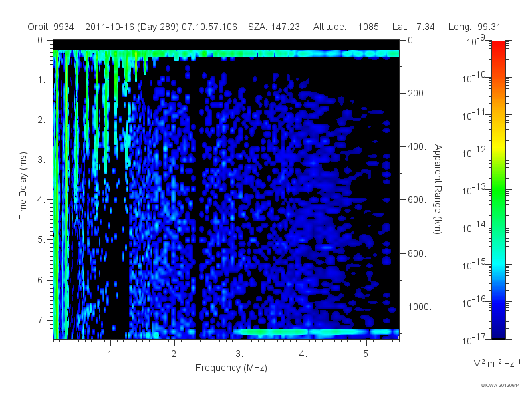Viewport: 532px width, 399px height.
Task: Click the 10^-16 colorbar scale label
Action: 475,302
